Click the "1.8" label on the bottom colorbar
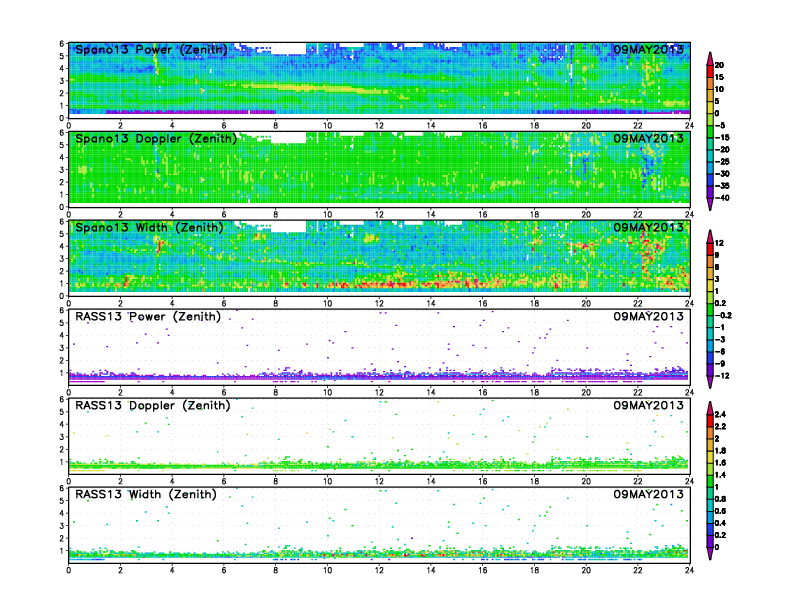The image size is (792, 612). pos(721,451)
